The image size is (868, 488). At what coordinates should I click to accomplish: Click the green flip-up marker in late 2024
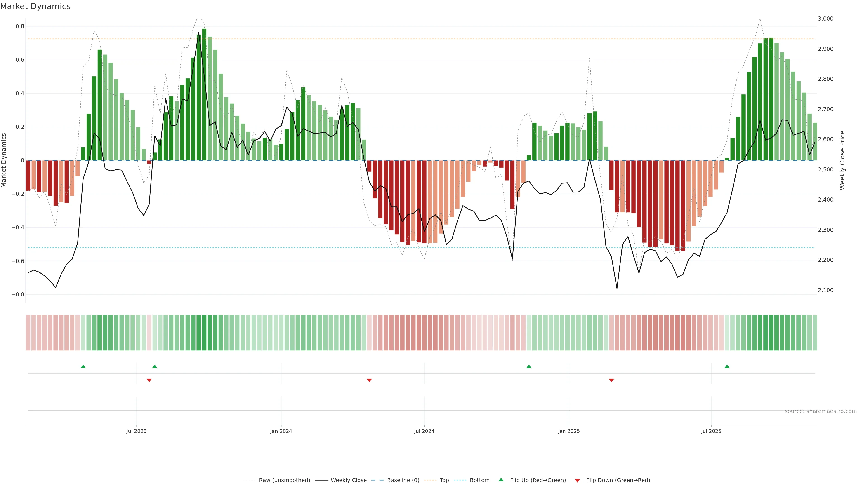coord(529,366)
